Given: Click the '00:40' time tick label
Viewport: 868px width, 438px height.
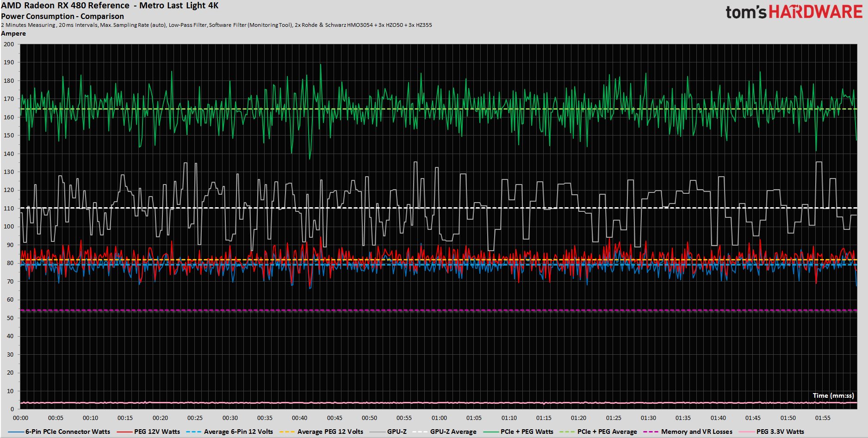Looking at the screenshot, I should coord(299,418).
